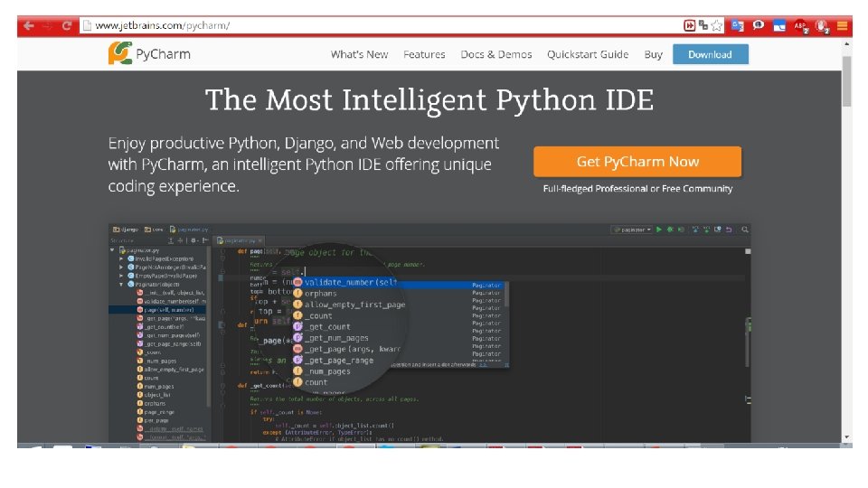Viewport: 868px width, 488px height.
Task: Select the paginator.py editor tab in IDE screenshot
Action: point(240,240)
